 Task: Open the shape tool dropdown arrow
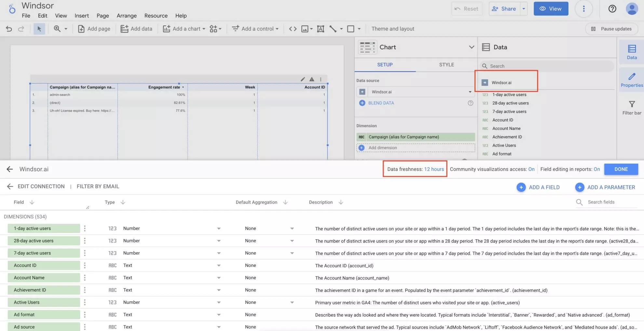pyautogui.click(x=359, y=29)
